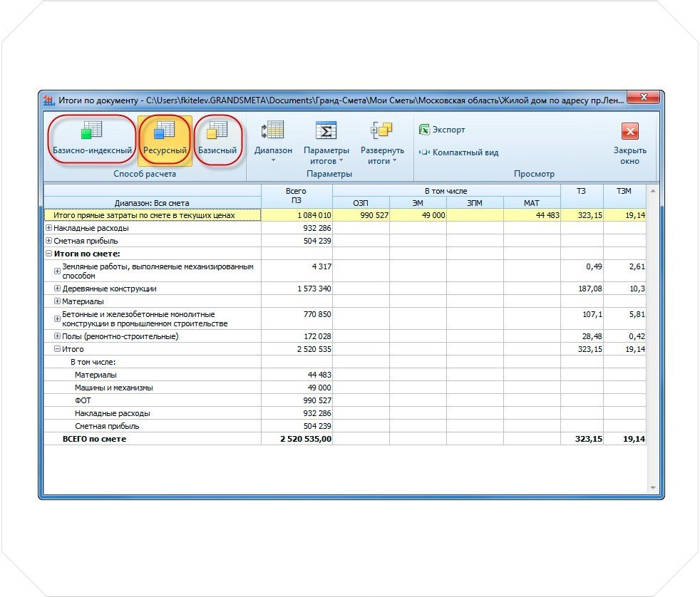Viewport: 700px width, 597px height.
Task: Click the Экспорт Excel button
Action: (442, 130)
